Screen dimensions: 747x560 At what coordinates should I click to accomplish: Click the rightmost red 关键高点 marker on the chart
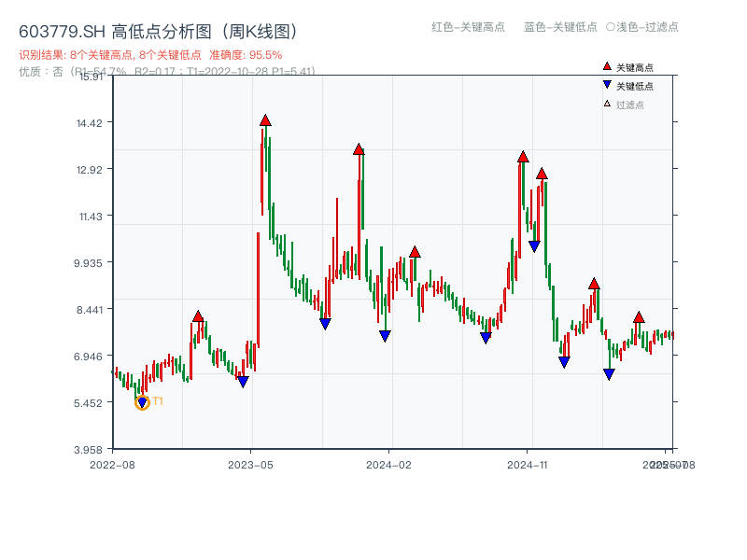pos(639,317)
